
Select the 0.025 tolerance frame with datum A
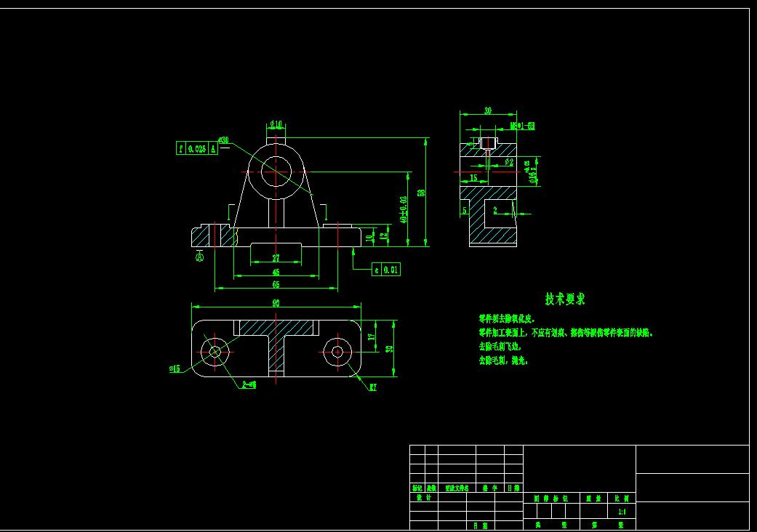(197, 148)
